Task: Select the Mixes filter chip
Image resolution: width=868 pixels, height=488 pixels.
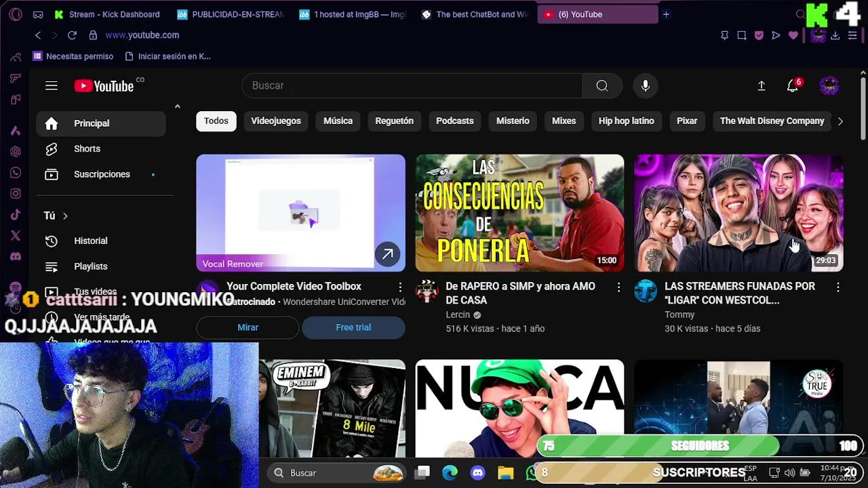Action: (564, 121)
